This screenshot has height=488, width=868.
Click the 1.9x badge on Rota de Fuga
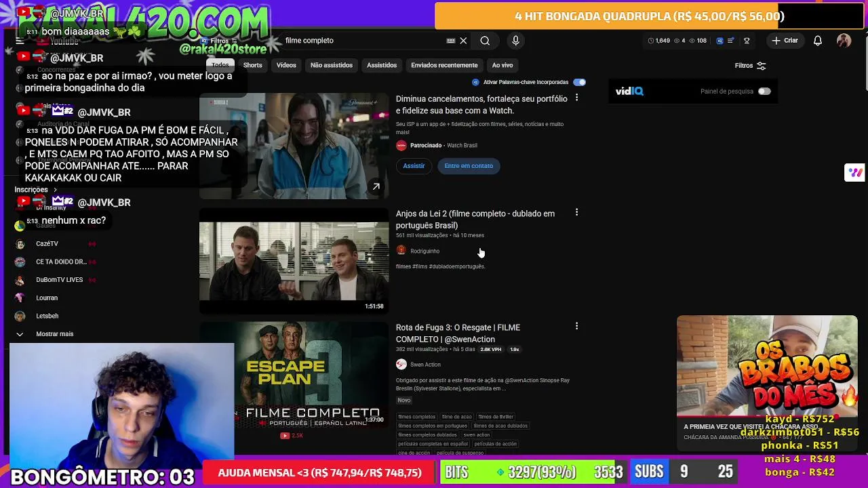515,349
